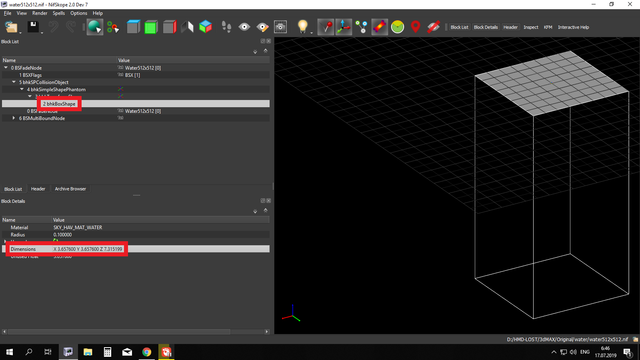
Task: Click SKY_HAV_MAT_WATER material value
Action: point(78,227)
